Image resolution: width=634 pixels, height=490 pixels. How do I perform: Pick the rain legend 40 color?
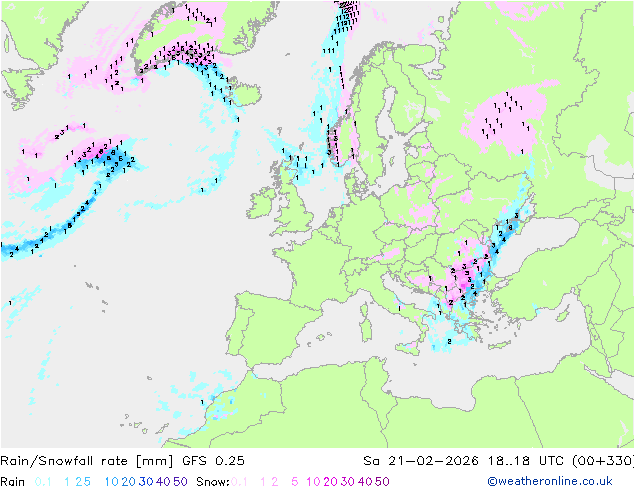(163, 482)
